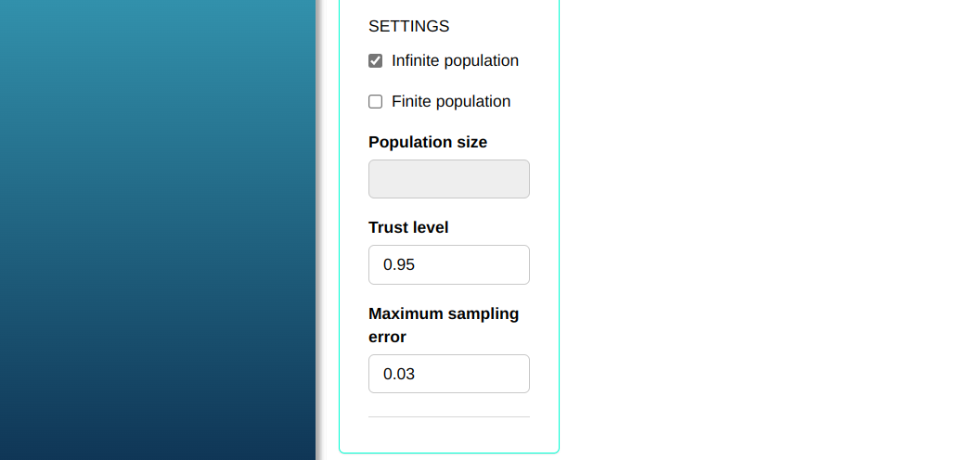Focus the Trust level input box
The image size is (980, 460).
[x=449, y=265]
